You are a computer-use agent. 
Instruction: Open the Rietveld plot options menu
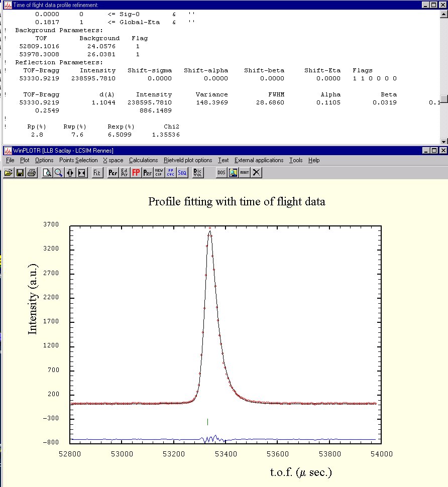click(188, 160)
